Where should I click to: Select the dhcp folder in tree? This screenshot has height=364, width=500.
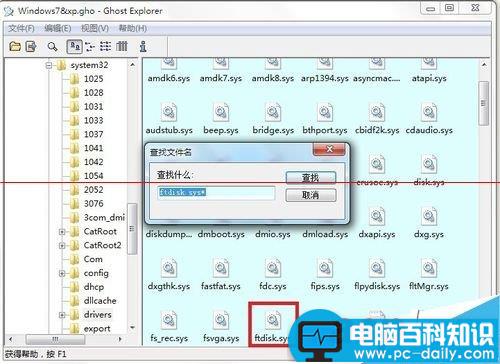pyautogui.click(x=94, y=287)
